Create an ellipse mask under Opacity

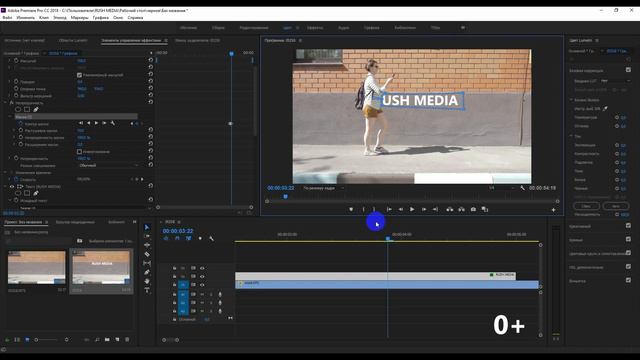point(18,109)
